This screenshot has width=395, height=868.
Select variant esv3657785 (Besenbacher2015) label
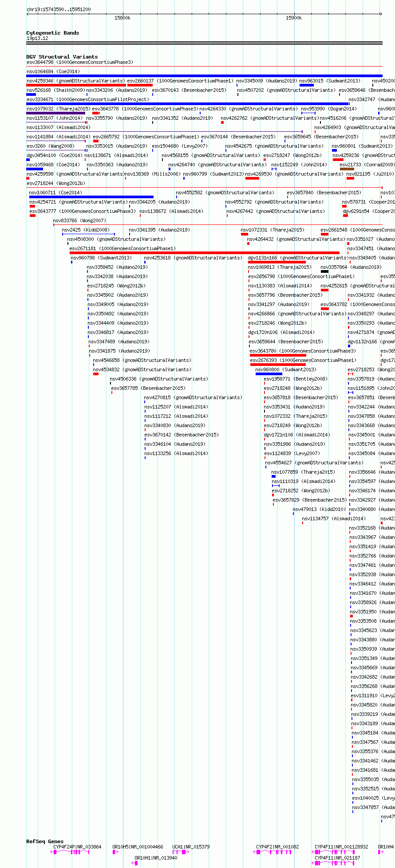point(148,388)
